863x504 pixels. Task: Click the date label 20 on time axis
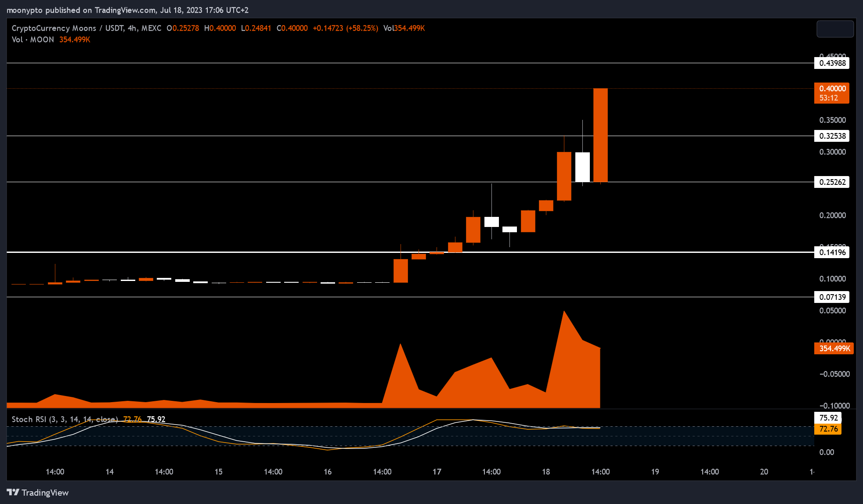click(x=764, y=472)
